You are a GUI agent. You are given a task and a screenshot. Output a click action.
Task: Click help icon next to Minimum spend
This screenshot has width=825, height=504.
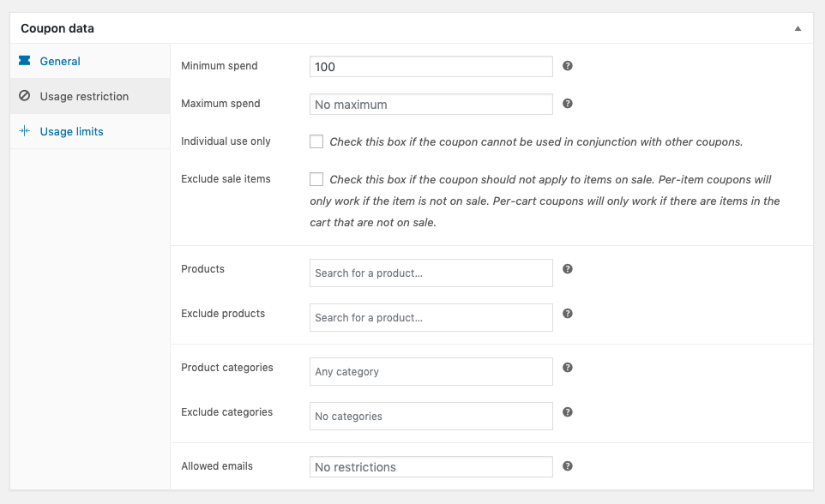pos(567,66)
